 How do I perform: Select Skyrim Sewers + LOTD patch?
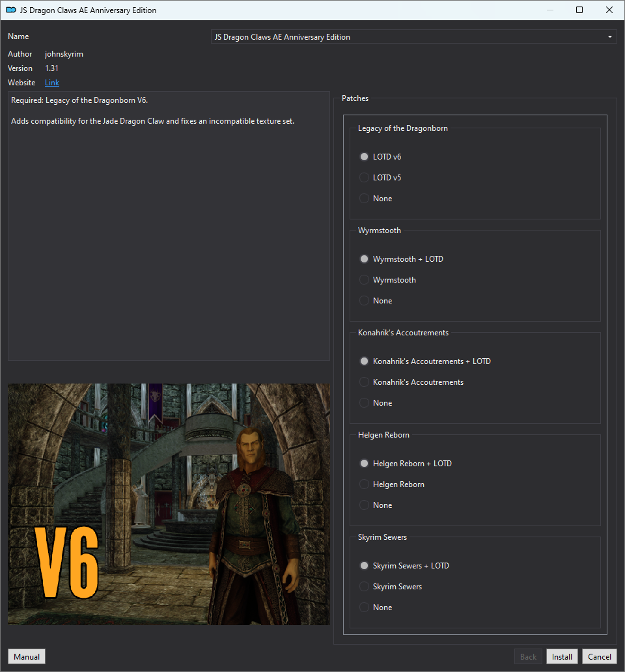[404, 566]
